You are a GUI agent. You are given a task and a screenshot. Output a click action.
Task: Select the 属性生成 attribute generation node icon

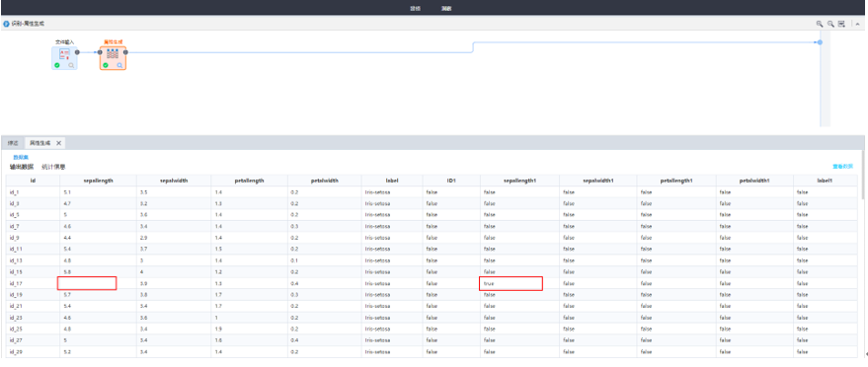point(113,53)
